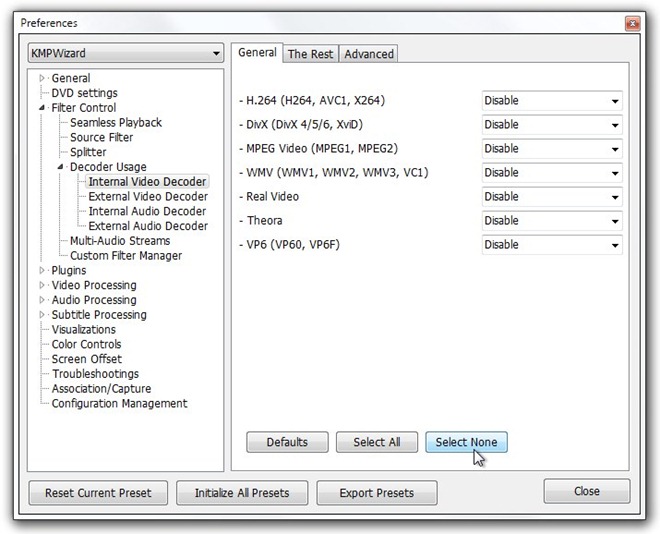660x534 pixels.
Task: Open the KMPWizard preset dropdown
Action: click(126, 53)
